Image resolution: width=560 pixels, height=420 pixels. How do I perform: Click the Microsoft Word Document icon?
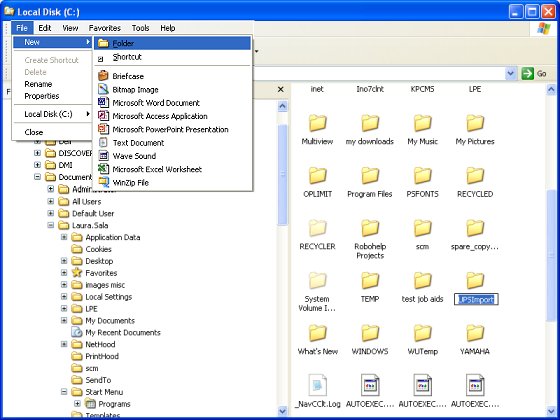point(103,102)
